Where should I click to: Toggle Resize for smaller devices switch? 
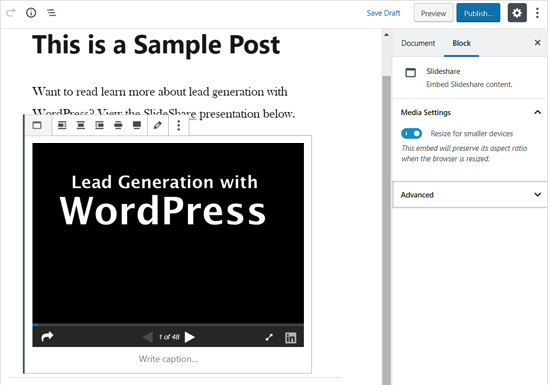411,133
